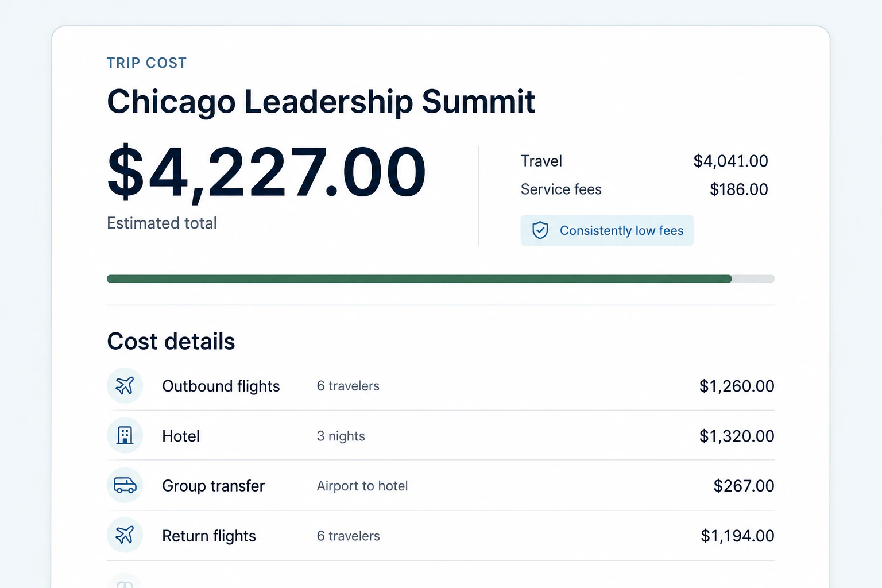Viewport: 882px width, 588px height.
Task: Click the Airport to hotel description
Action: tap(362, 486)
